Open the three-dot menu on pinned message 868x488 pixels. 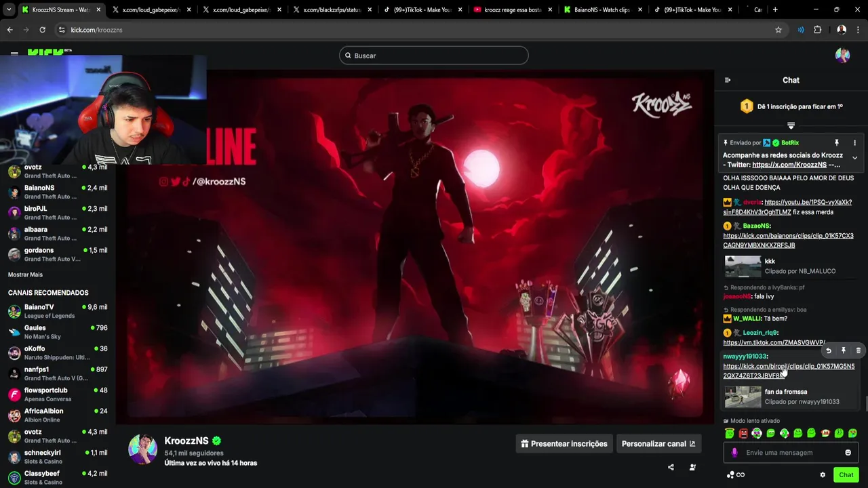[854, 143]
